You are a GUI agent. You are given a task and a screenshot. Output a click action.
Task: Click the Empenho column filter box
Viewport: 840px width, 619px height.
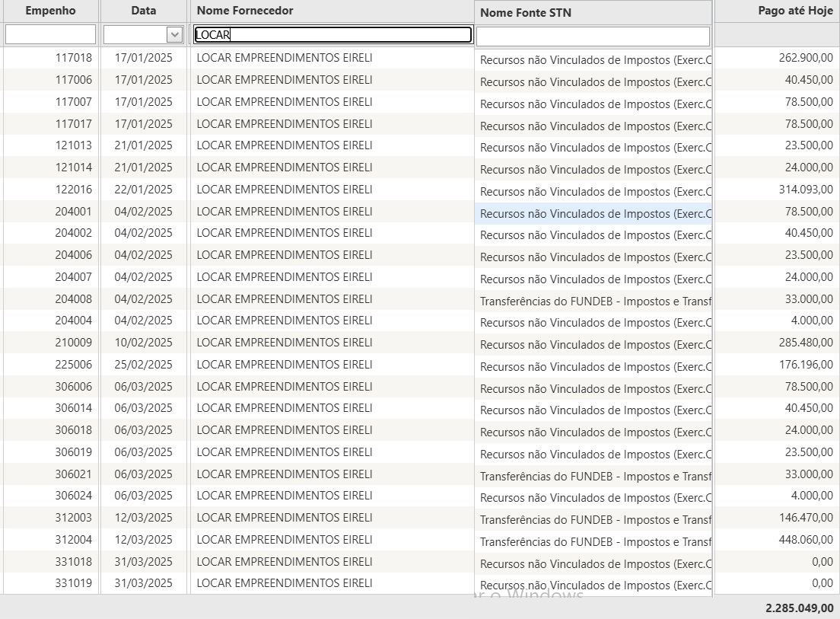tap(50, 34)
